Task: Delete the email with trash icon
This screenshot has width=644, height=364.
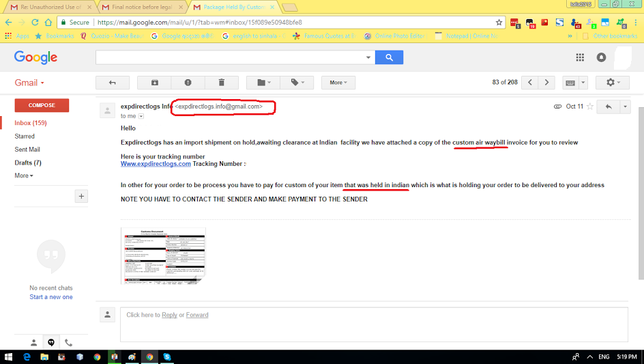Action: [x=221, y=83]
